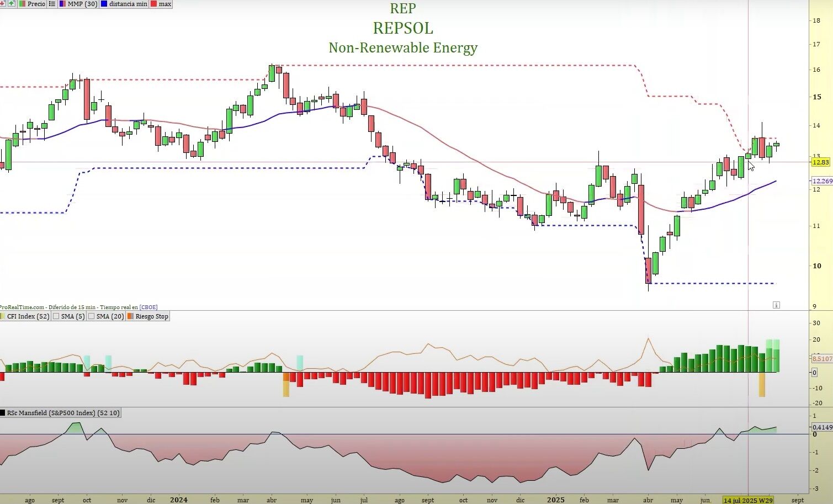Click the jul month label on time axis

[364, 500]
